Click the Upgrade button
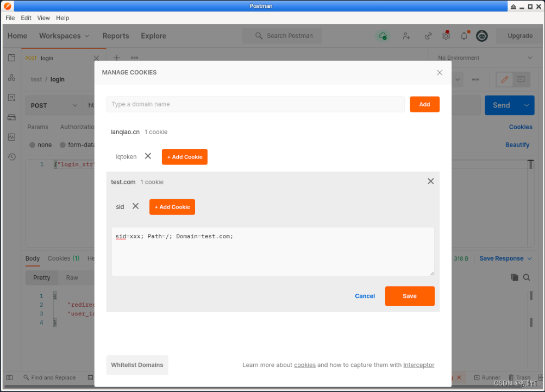545x392 pixels. click(520, 36)
